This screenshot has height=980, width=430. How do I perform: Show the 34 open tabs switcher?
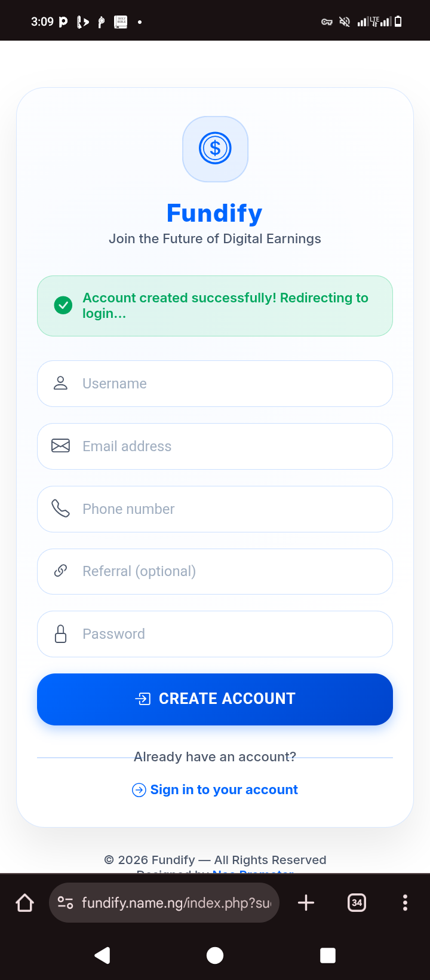(x=357, y=902)
